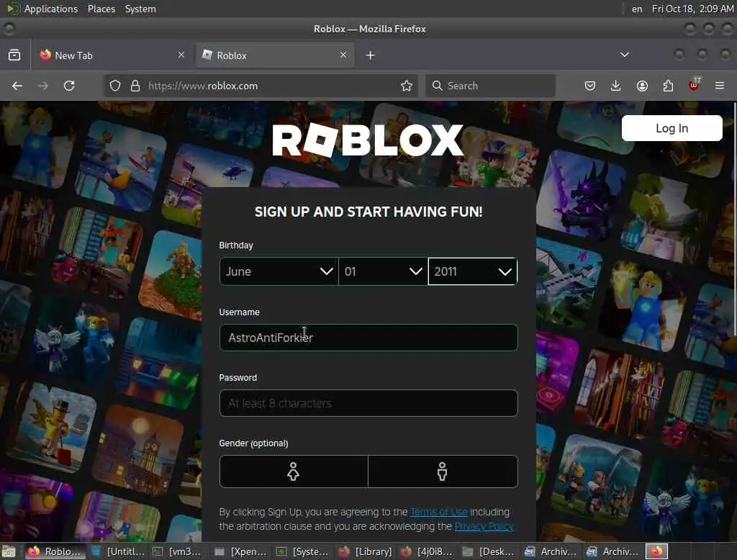Focus the Password input field
Image resolution: width=737 pixels, height=560 pixels.
[368, 403]
